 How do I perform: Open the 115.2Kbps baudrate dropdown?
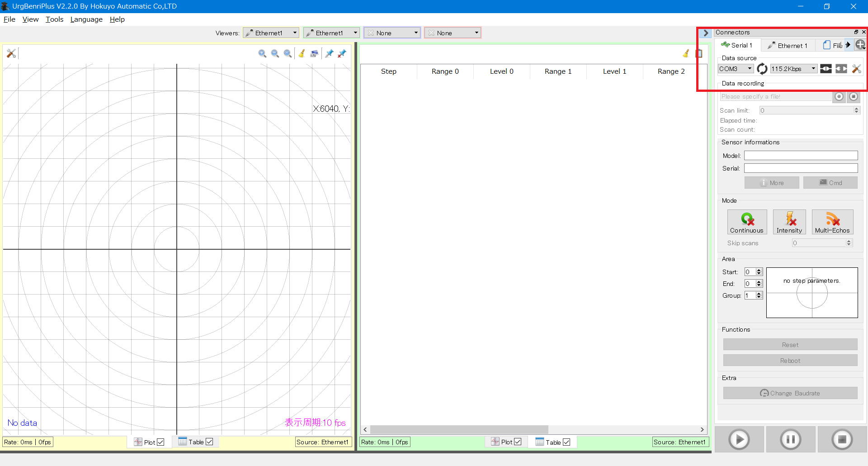click(x=794, y=69)
